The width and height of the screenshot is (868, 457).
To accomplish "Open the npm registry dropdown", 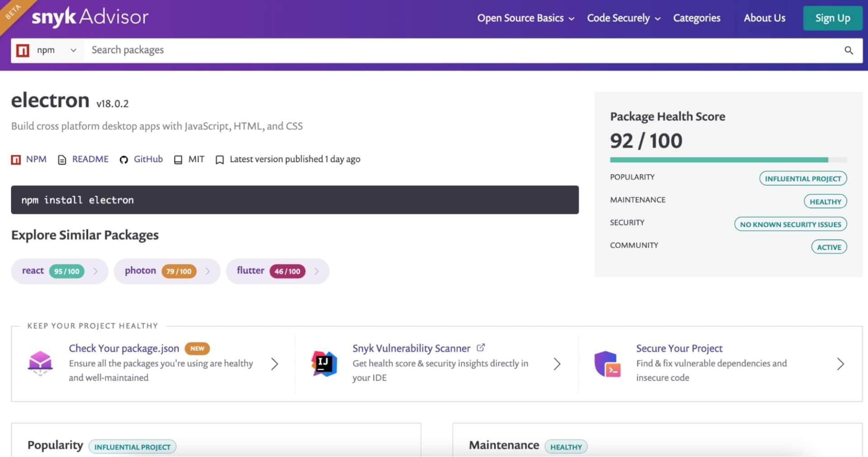I will coord(47,50).
